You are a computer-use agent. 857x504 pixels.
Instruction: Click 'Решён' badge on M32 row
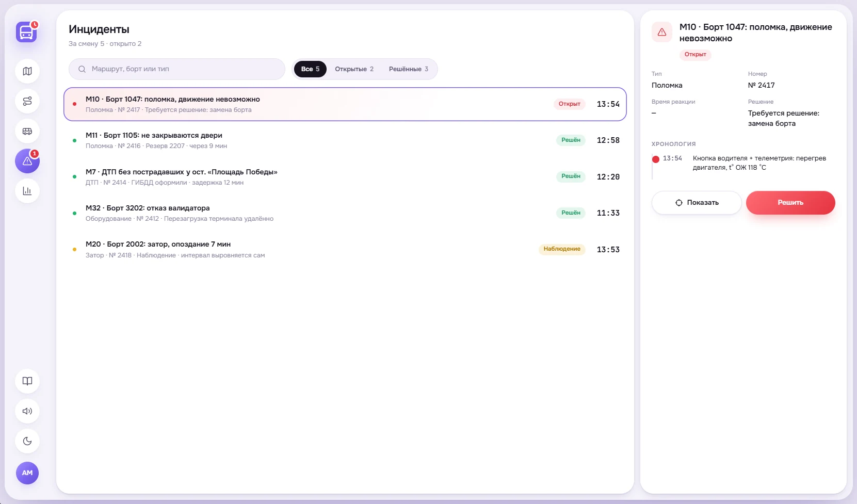571,213
